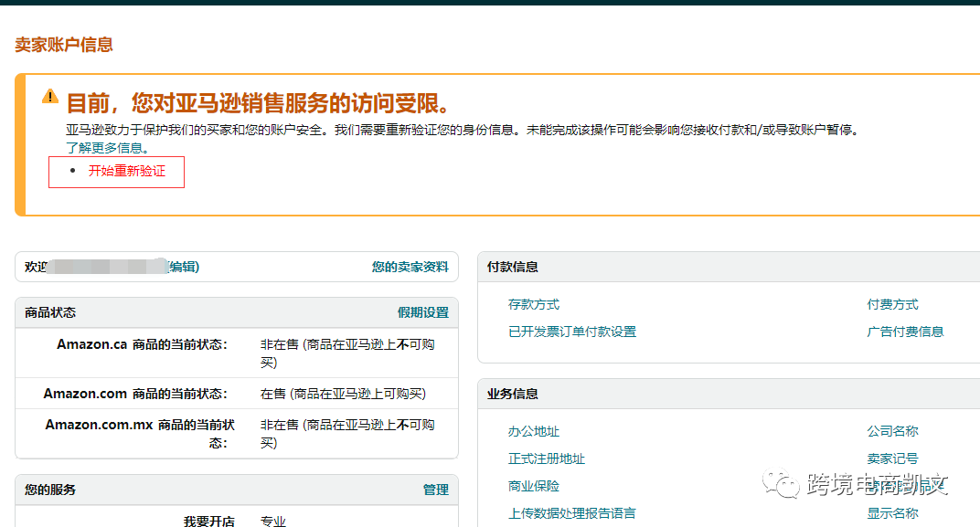Select the 在售 (商品在亚马逊上可购买) status text
The image size is (980, 527).
click(343, 394)
